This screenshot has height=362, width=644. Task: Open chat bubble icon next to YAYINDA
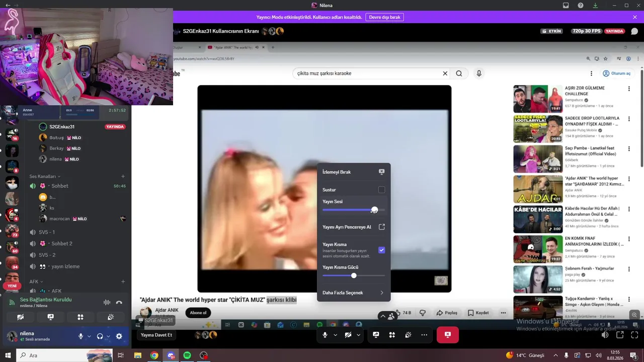pyautogui.click(x=634, y=31)
